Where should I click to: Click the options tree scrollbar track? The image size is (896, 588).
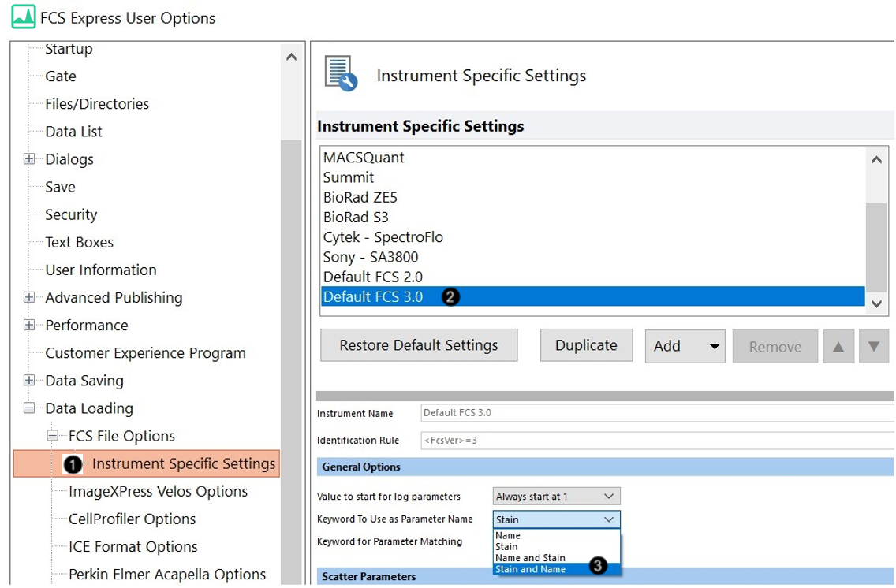click(x=291, y=362)
